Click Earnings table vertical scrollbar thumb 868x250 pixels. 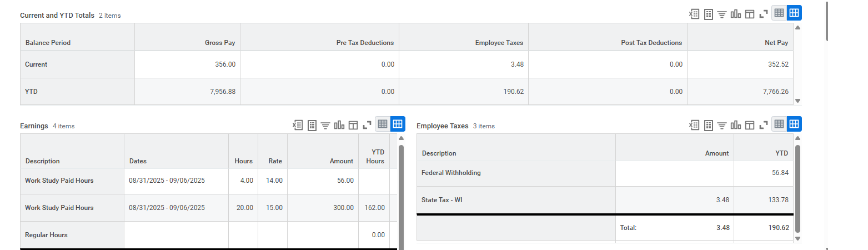click(x=401, y=197)
